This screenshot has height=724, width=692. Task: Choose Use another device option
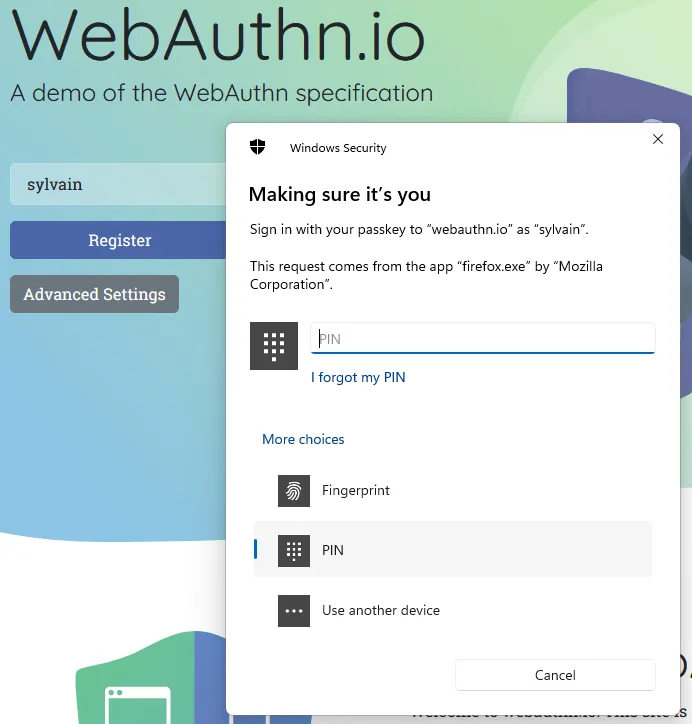[x=452, y=610]
